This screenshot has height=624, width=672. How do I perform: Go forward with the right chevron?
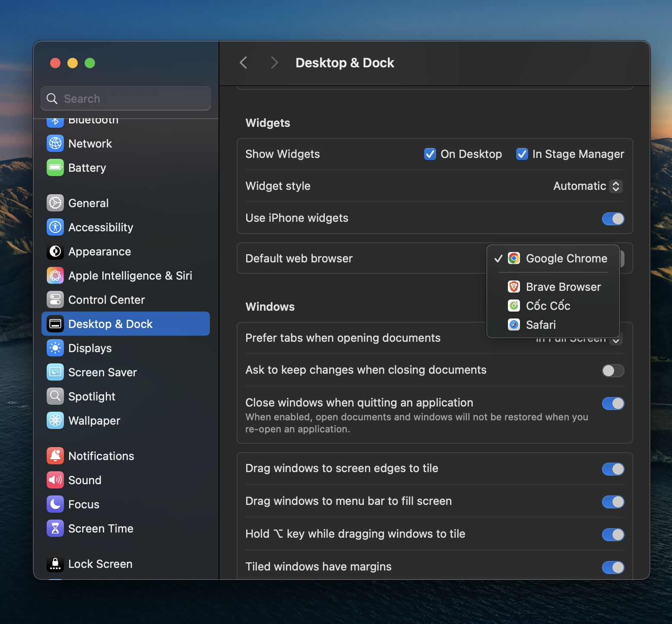click(x=275, y=63)
